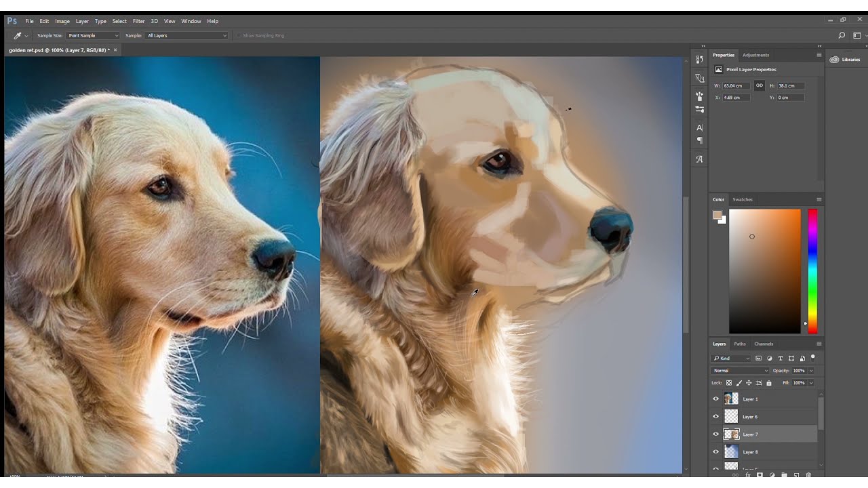
Task: Click the hue spectrum slider
Action: pyautogui.click(x=812, y=271)
